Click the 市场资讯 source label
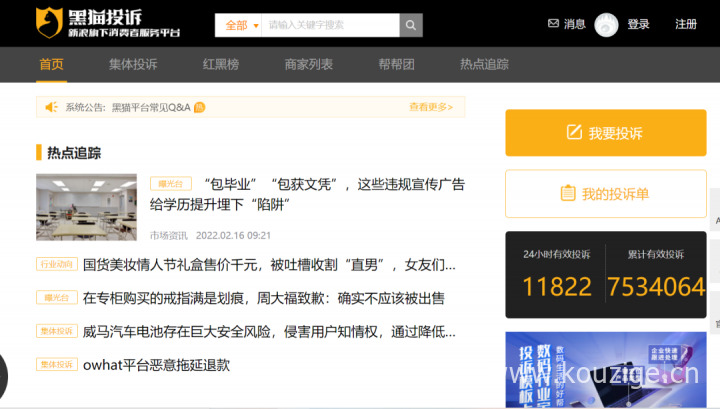The width and height of the screenshot is (720, 409). click(x=169, y=235)
